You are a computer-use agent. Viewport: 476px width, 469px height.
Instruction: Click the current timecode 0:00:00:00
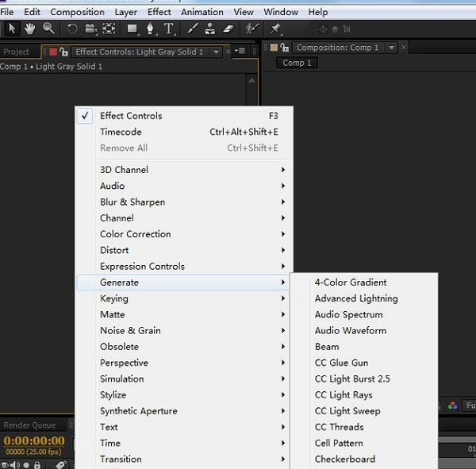34,441
